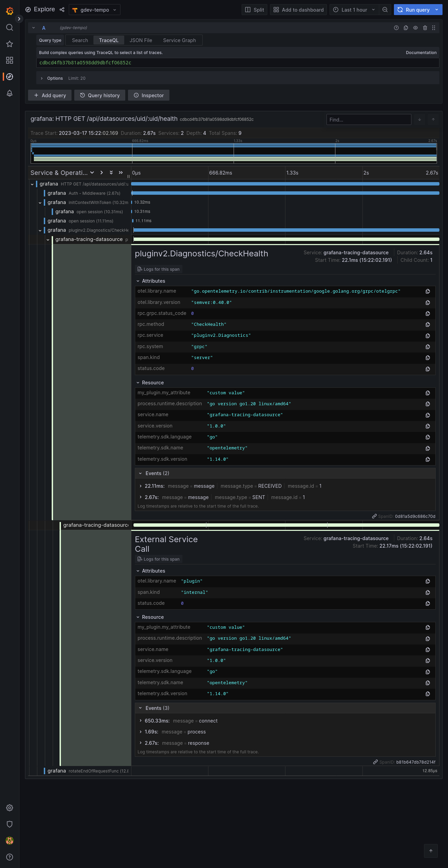This screenshot has height=868, width=448.
Task: Open Run query options dropdown arrow
Action: pos(437,10)
